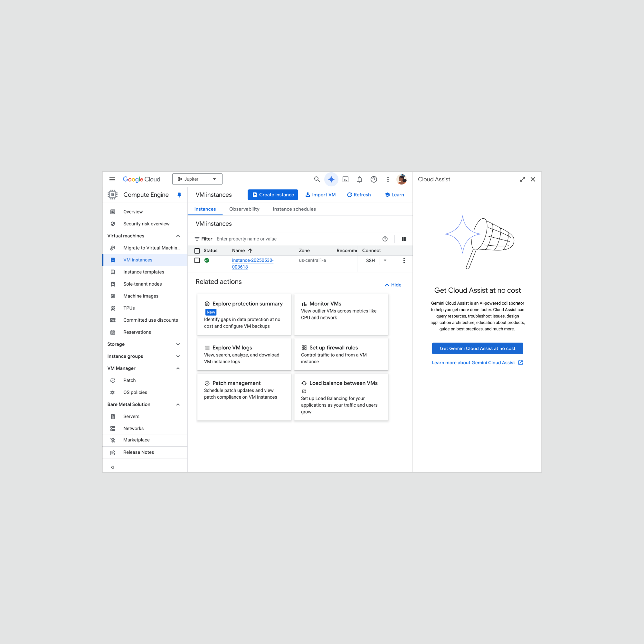The width and height of the screenshot is (644, 644).
Task: Open the help question mark menu
Action: (374, 179)
